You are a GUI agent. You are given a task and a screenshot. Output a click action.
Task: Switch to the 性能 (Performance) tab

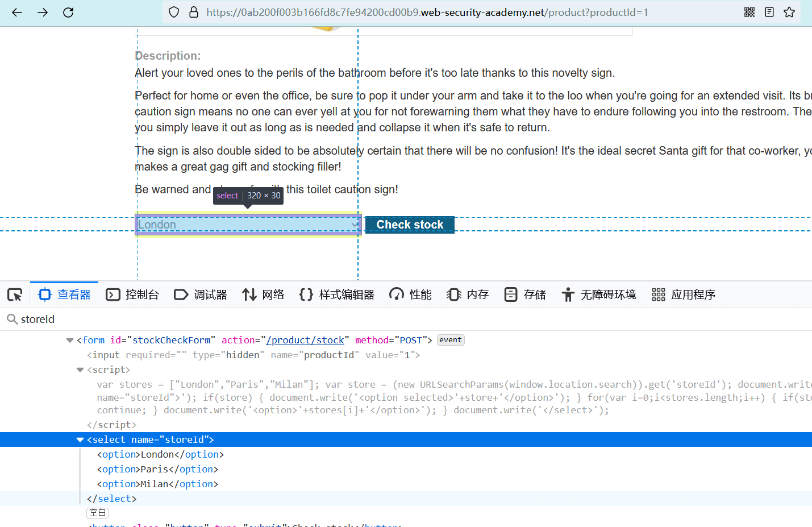coord(411,294)
